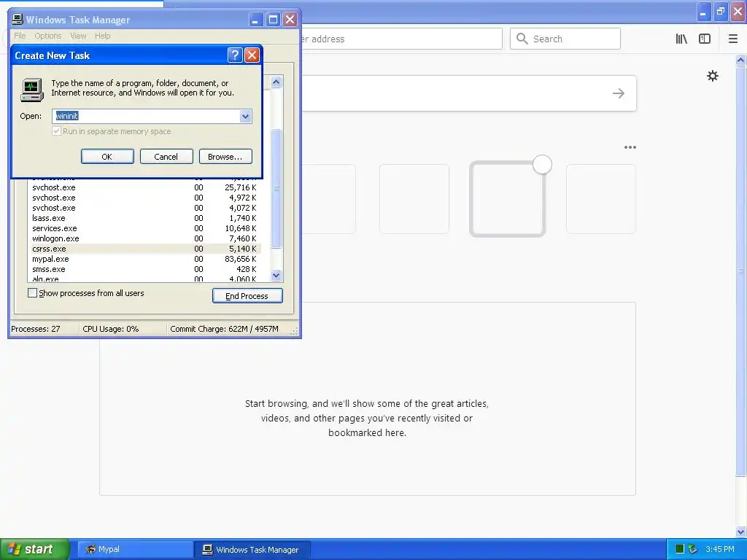Maximize the Windows Task Manager window
This screenshot has width=747, height=560.
click(273, 20)
